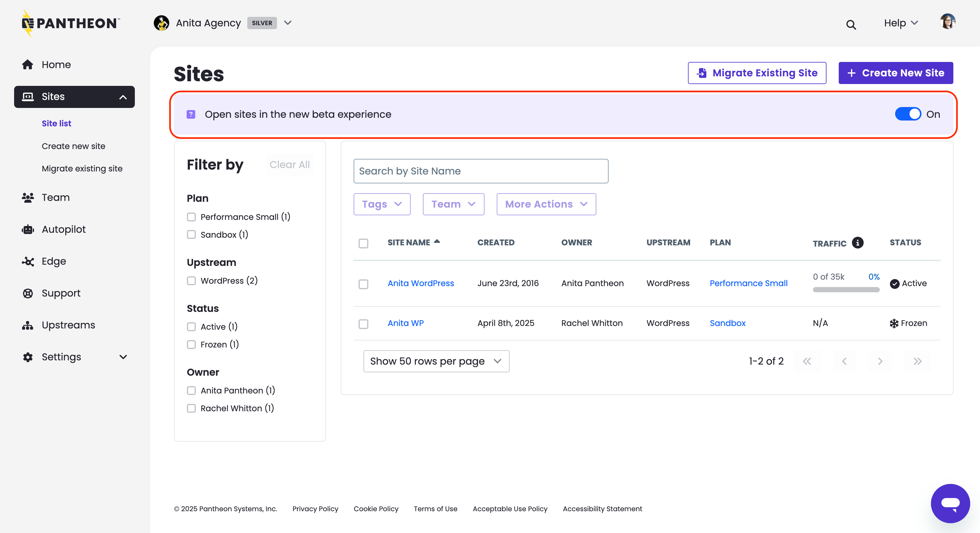Open the chat support bubble icon
This screenshot has height=533, width=980.
[x=950, y=503]
